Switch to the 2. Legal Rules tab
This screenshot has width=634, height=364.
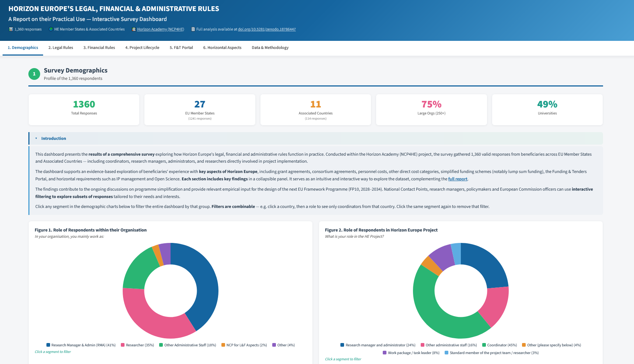pos(61,47)
